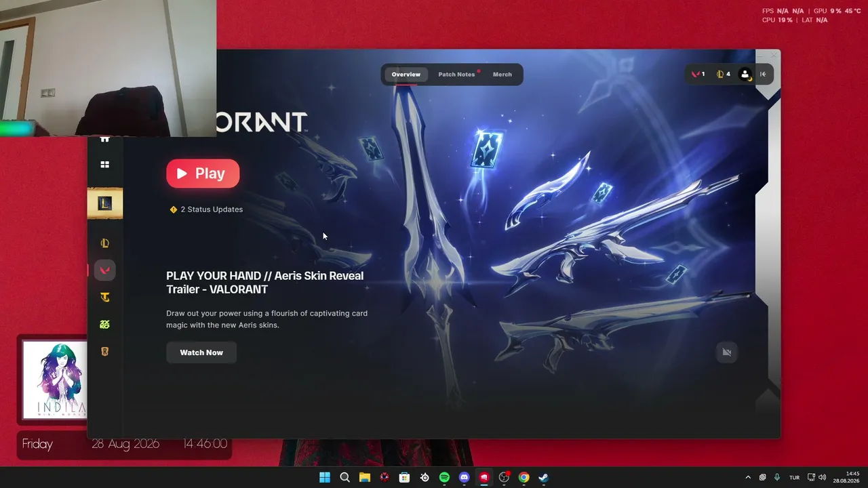Open the Windows Start menu
Image resolution: width=868 pixels, height=488 pixels.
pos(325,477)
